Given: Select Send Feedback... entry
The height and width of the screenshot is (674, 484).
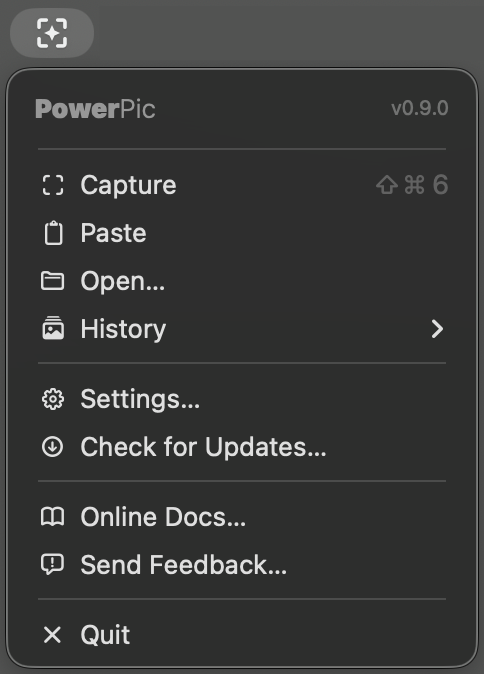Looking at the screenshot, I should click(242, 565).
